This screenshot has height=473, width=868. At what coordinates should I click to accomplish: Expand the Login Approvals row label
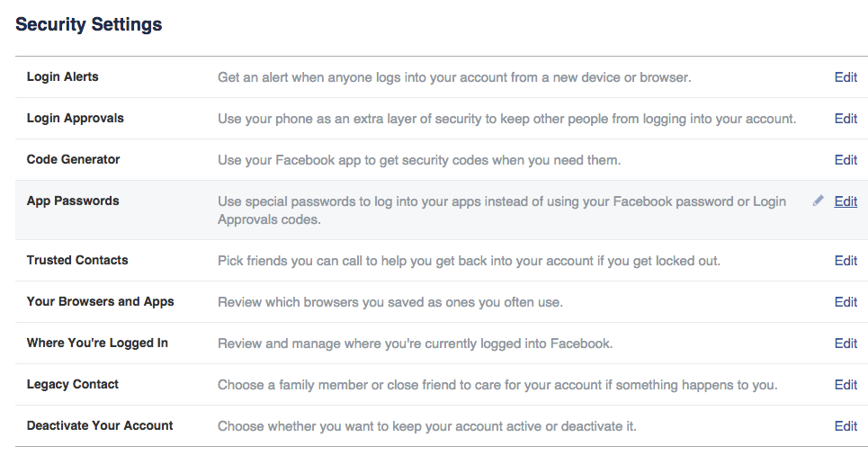point(76,119)
